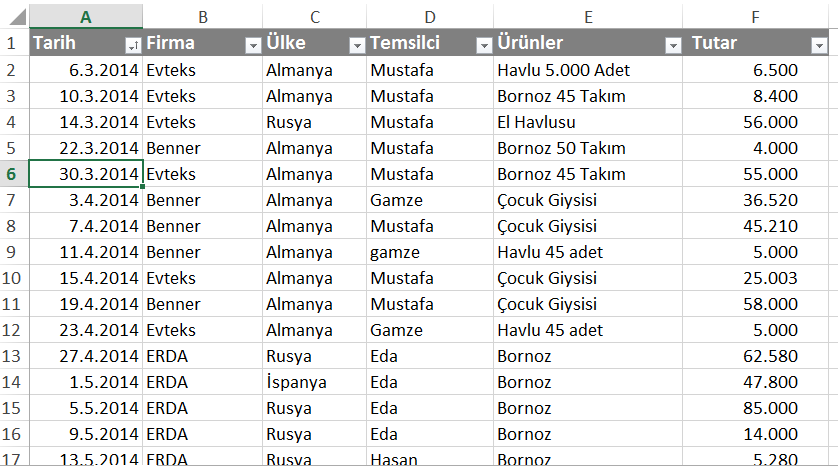Screen dimensions: 838x466
Task: Select column D header
Action: pos(430,16)
